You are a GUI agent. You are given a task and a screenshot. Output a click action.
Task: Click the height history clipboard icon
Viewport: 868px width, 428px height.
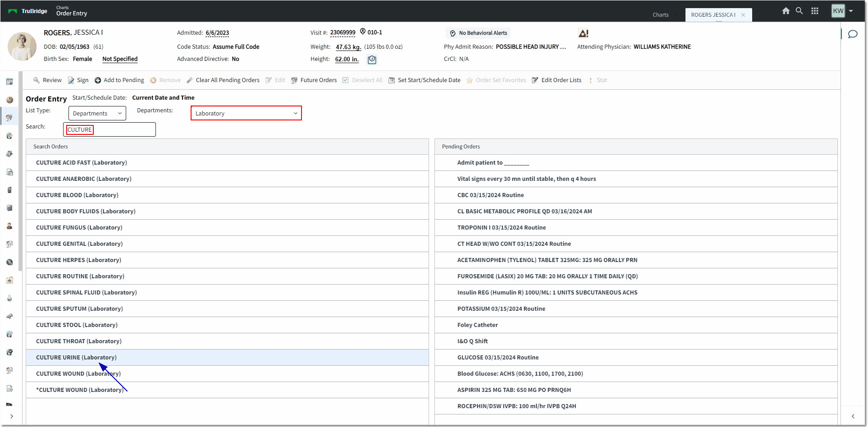(372, 60)
